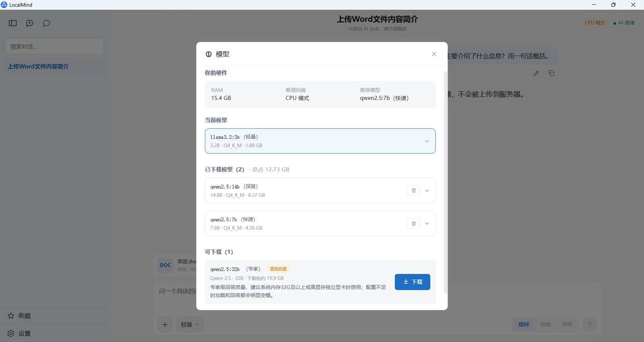Delete the qwen2.5:14b model
The image size is (644, 342).
point(414,190)
